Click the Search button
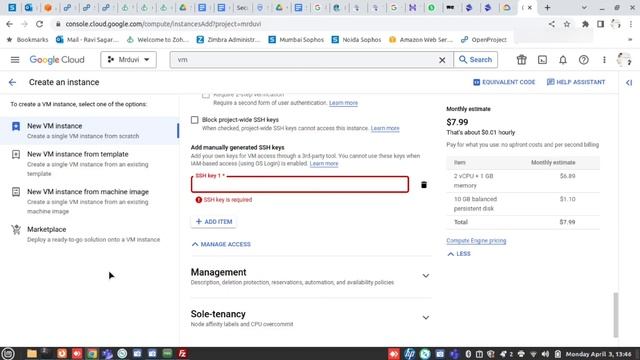Viewport: 640px width, 360px height. tap(476, 60)
